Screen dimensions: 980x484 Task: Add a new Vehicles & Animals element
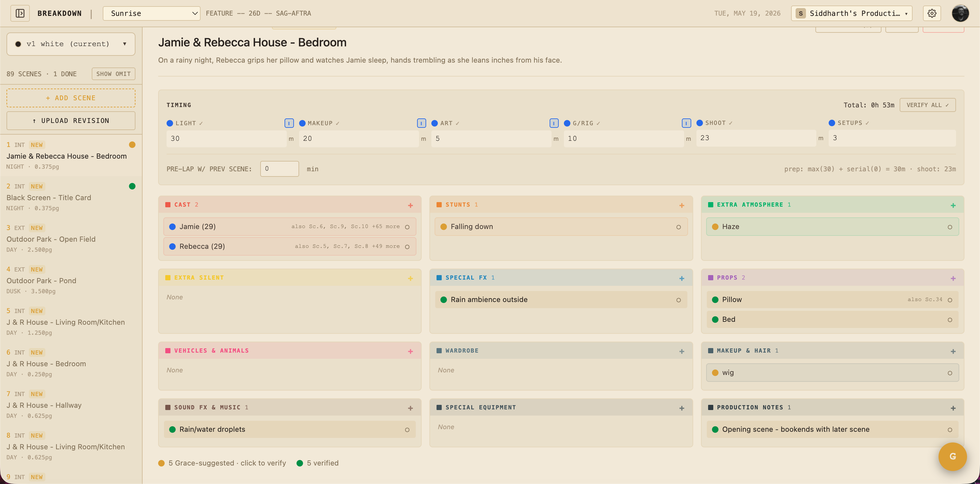pos(410,351)
